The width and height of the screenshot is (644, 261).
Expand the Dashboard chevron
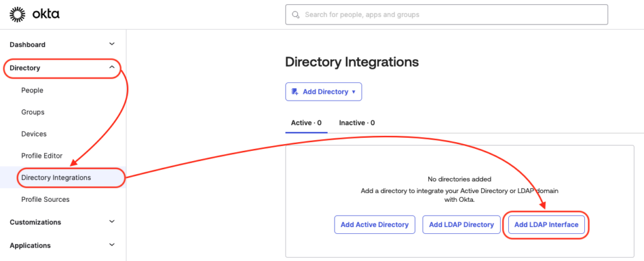tap(112, 44)
